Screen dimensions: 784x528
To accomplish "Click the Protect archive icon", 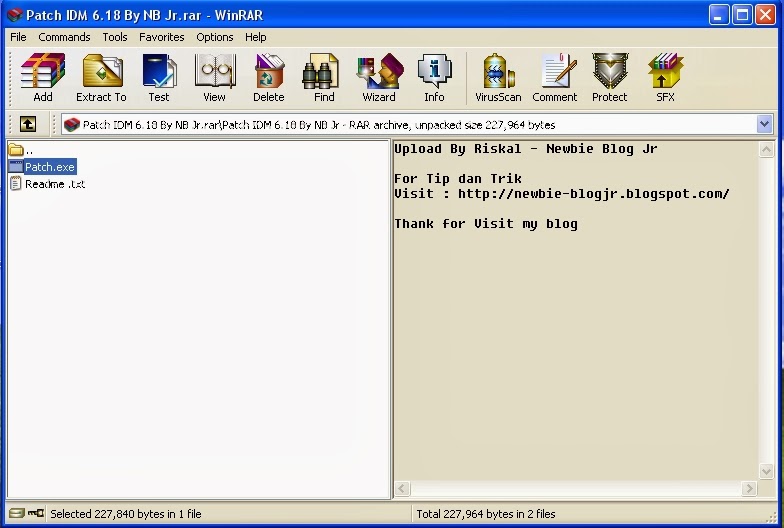I will 610,78.
